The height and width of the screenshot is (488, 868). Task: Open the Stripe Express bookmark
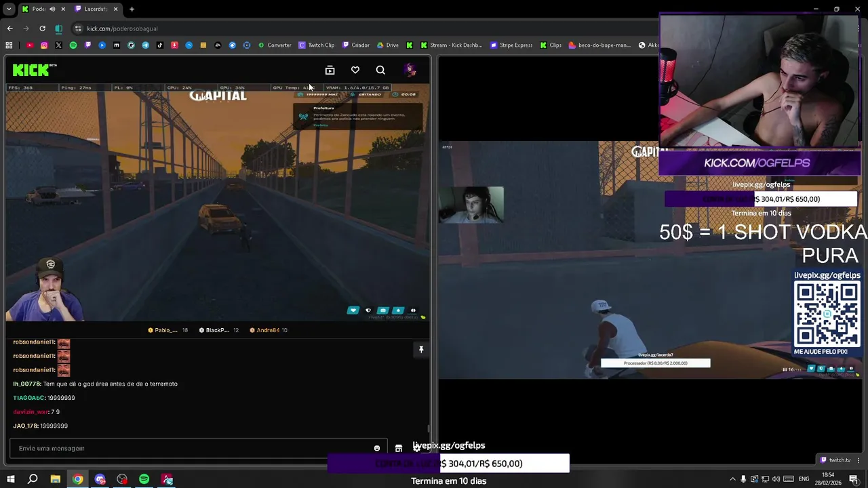(x=511, y=45)
